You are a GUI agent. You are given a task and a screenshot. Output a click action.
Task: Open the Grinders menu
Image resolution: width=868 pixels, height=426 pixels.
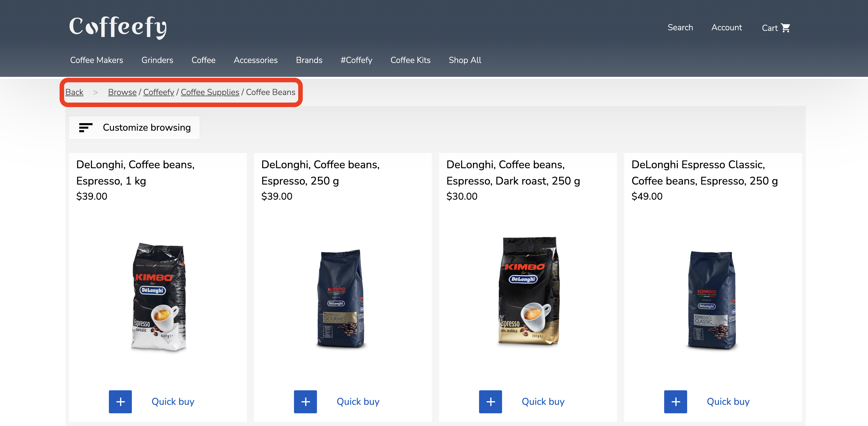click(157, 60)
